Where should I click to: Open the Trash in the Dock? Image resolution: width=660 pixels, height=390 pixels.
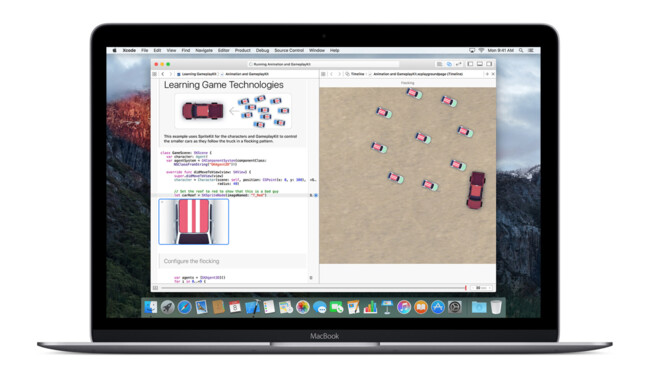496,308
